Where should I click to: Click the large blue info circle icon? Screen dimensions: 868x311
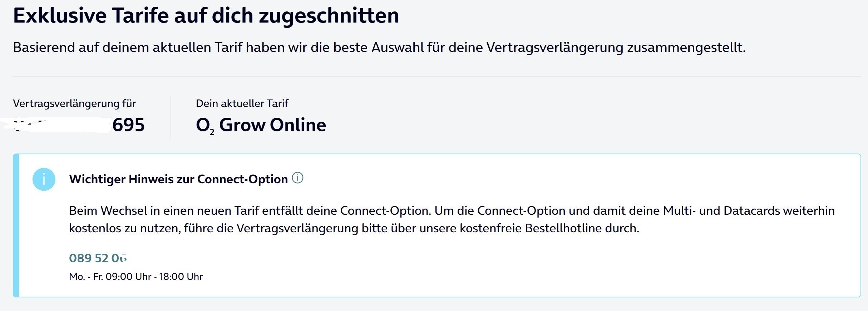[x=44, y=179]
